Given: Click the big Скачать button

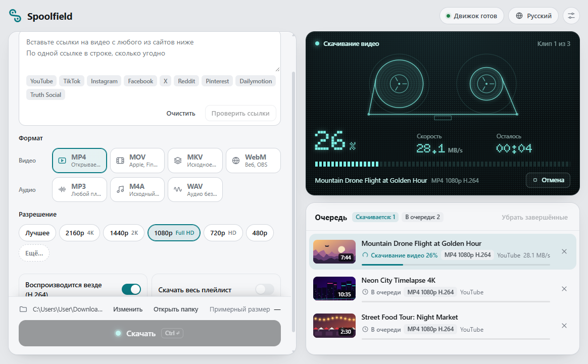Looking at the screenshot, I should [x=150, y=333].
